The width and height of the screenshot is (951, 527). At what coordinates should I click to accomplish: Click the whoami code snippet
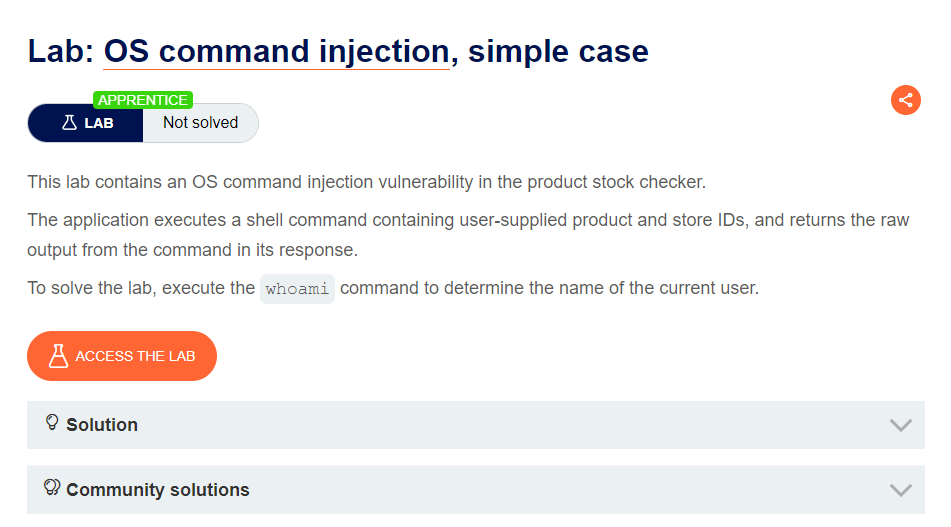coord(297,288)
